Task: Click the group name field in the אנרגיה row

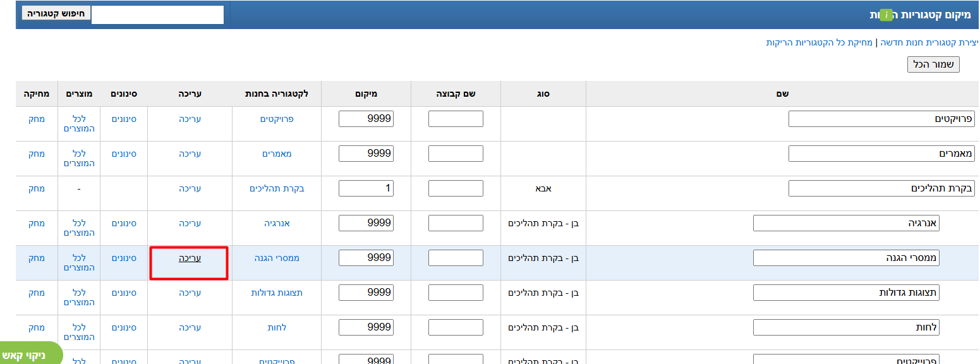Action: pyautogui.click(x=456, y=223)
